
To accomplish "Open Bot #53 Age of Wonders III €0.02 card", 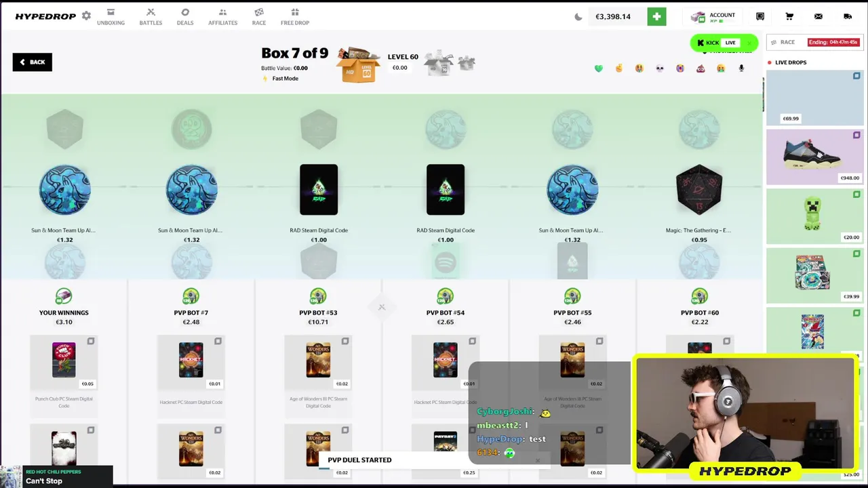I will click(318, 363).
